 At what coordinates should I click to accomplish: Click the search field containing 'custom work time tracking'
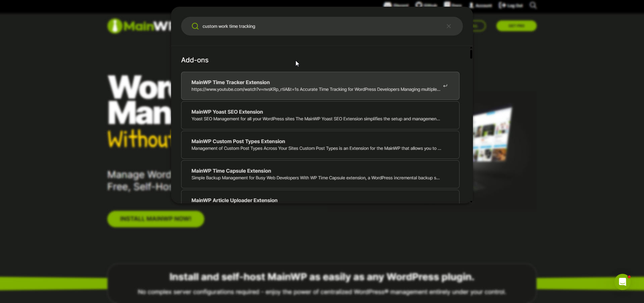point(322,26)
